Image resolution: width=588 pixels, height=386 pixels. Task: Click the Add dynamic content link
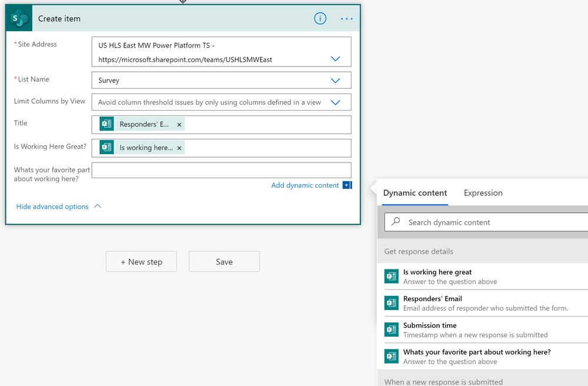[305, 185]
